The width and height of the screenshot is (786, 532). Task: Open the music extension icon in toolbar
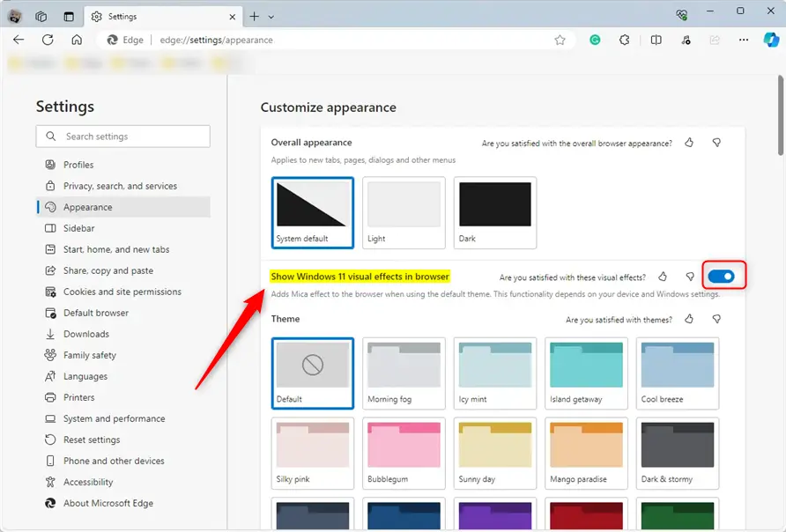coord(686,40)
